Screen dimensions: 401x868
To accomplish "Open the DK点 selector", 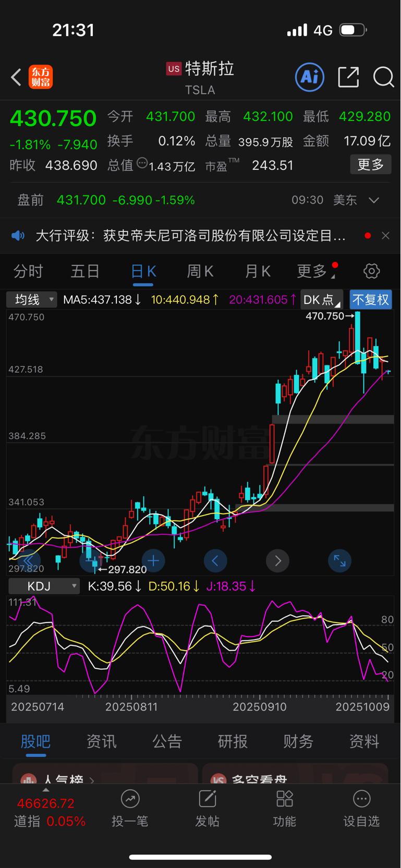I will click(x=321, y=300).
